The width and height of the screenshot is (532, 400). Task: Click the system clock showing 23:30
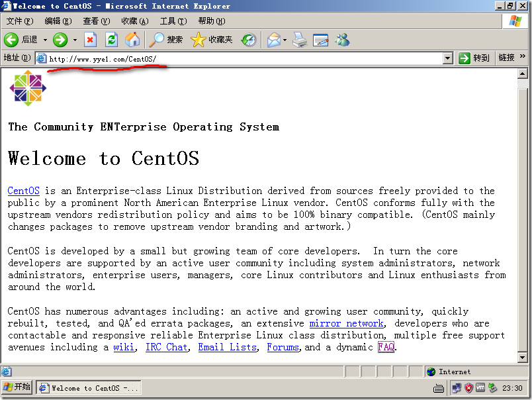[x=512, y=388]
